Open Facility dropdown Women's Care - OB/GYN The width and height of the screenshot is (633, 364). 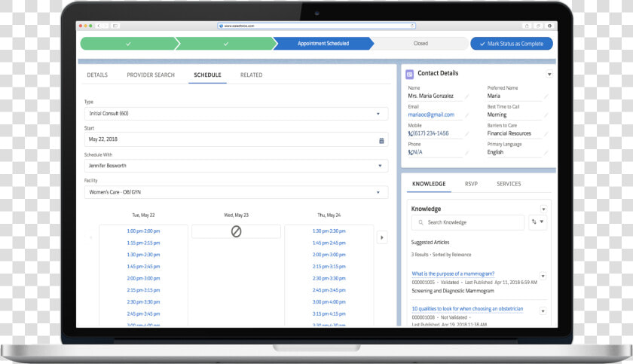(236, 192)
